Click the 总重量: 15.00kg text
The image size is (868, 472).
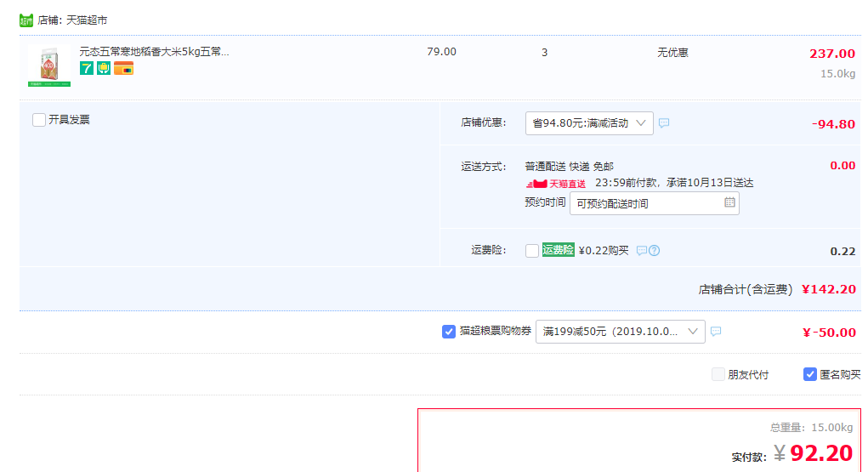[812, 427]
